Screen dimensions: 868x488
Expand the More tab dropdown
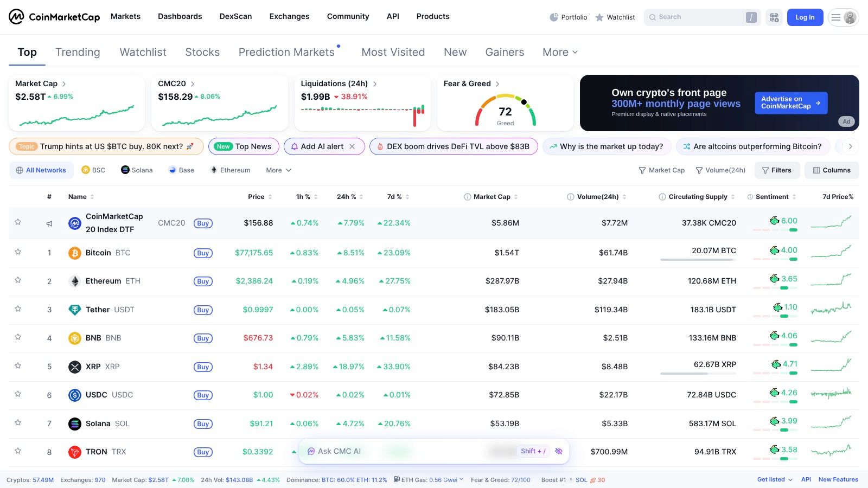pos(560,52)
